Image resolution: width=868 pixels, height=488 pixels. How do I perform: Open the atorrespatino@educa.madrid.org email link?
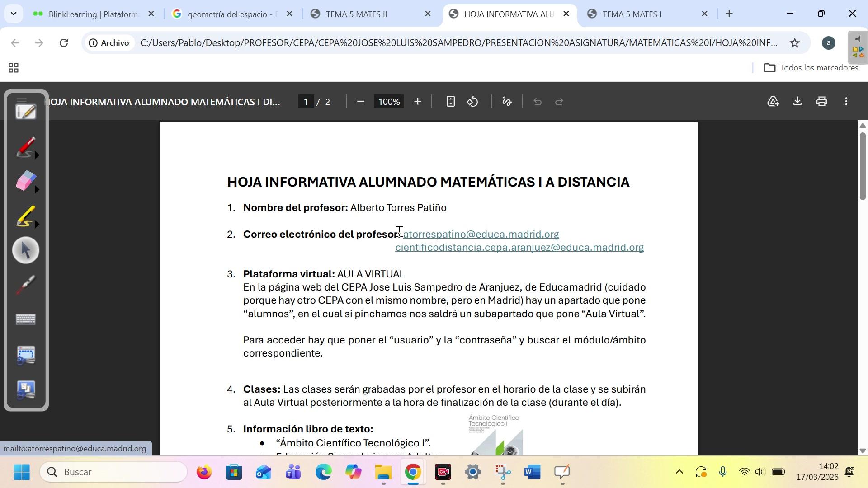pos(481,234)
